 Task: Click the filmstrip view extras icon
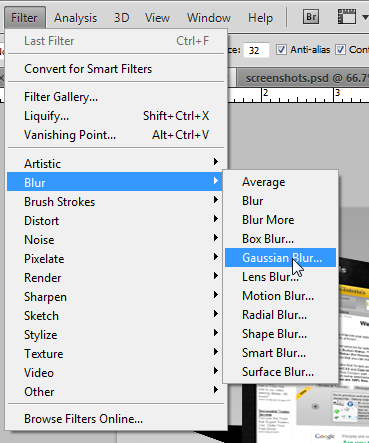coord(346,17)
